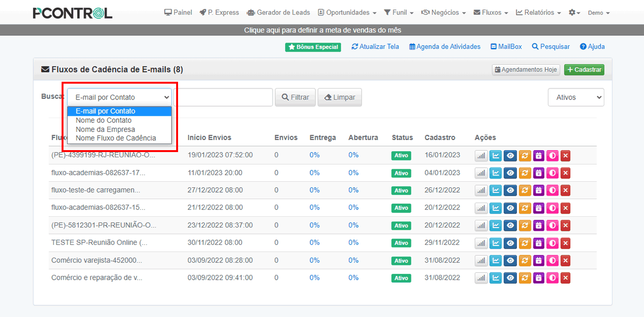
Task: Click the Filtrar button
Action: pos(295,97)
